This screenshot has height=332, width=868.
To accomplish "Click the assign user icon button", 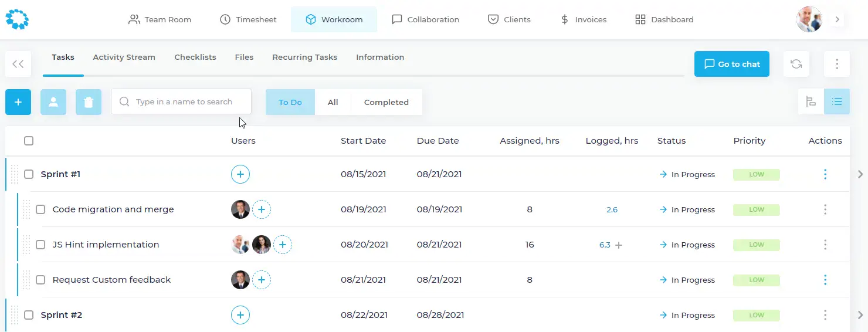I will [x=53, y=102].
